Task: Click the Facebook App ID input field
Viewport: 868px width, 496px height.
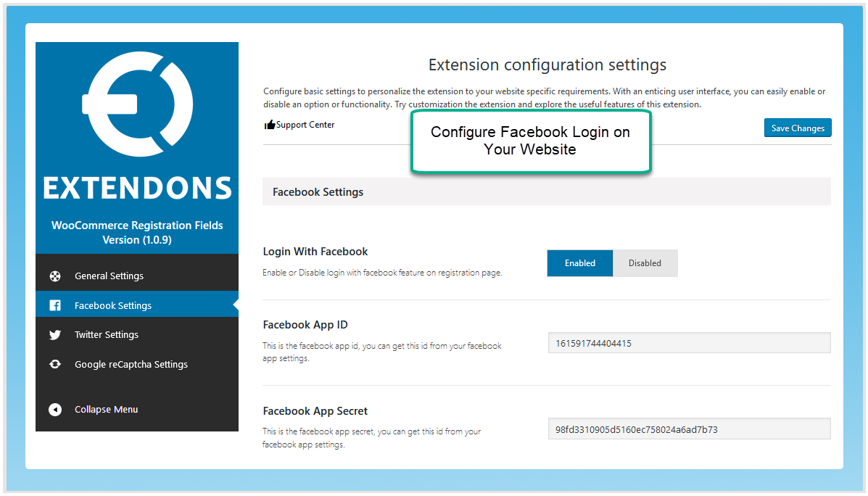Action: pos(688,342)
